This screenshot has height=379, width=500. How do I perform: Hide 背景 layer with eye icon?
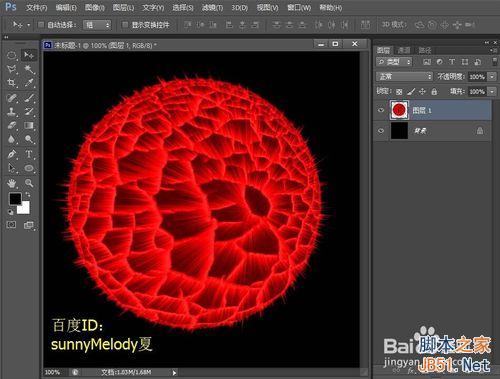pyautogui.click(x=381, y=131)
